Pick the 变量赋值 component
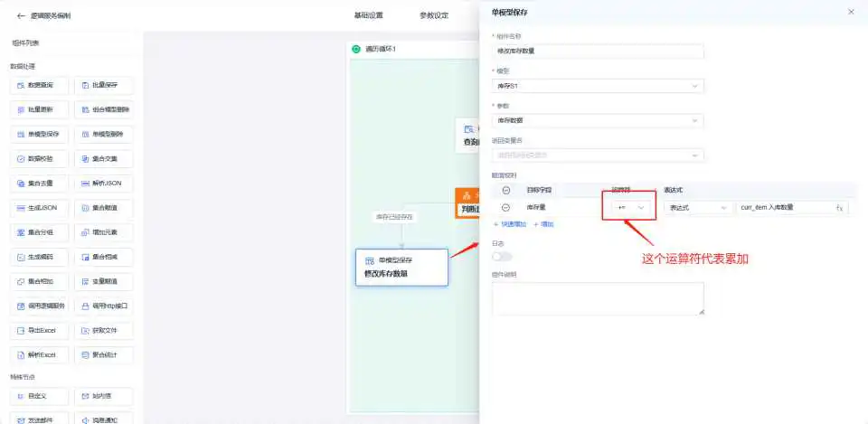This screenshot has height=424, width=868. pyautogui.click(x=103, y=281)
